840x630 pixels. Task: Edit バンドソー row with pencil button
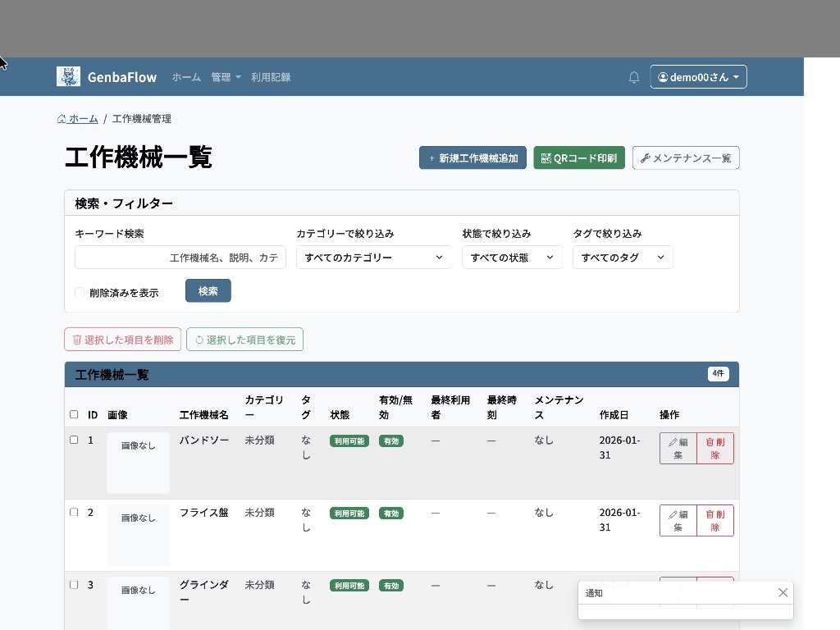tap(678, 448)
